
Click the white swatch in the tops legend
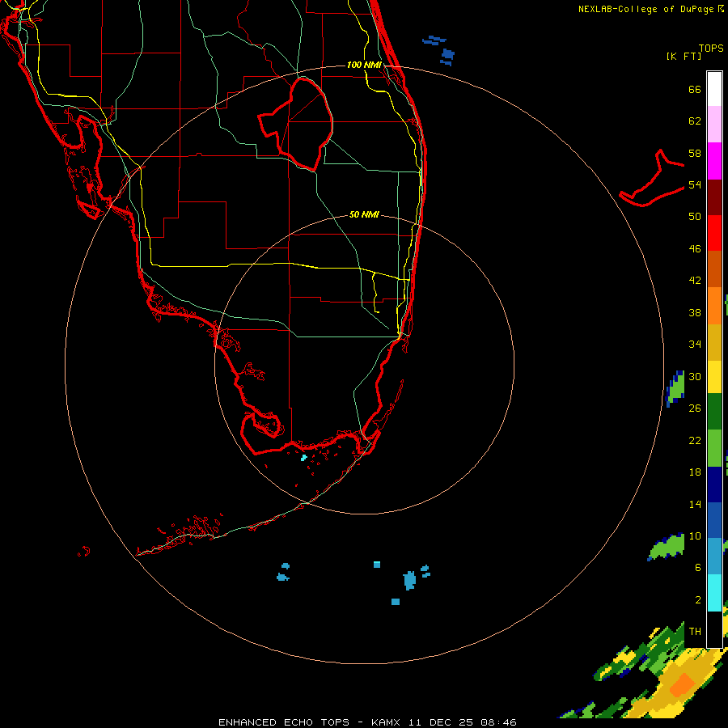714,89
